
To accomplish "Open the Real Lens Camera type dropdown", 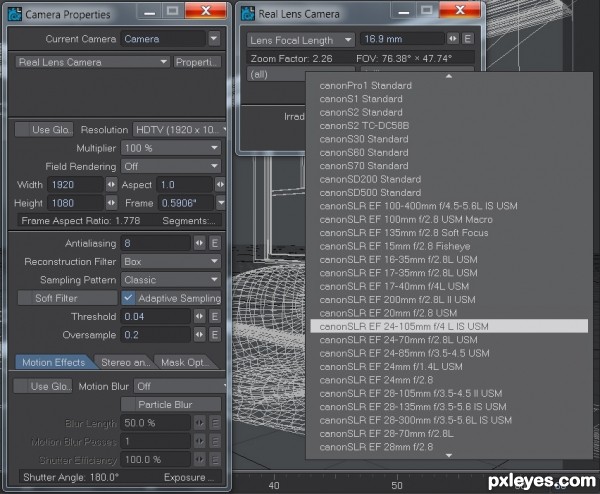I will tap(92, 62).
